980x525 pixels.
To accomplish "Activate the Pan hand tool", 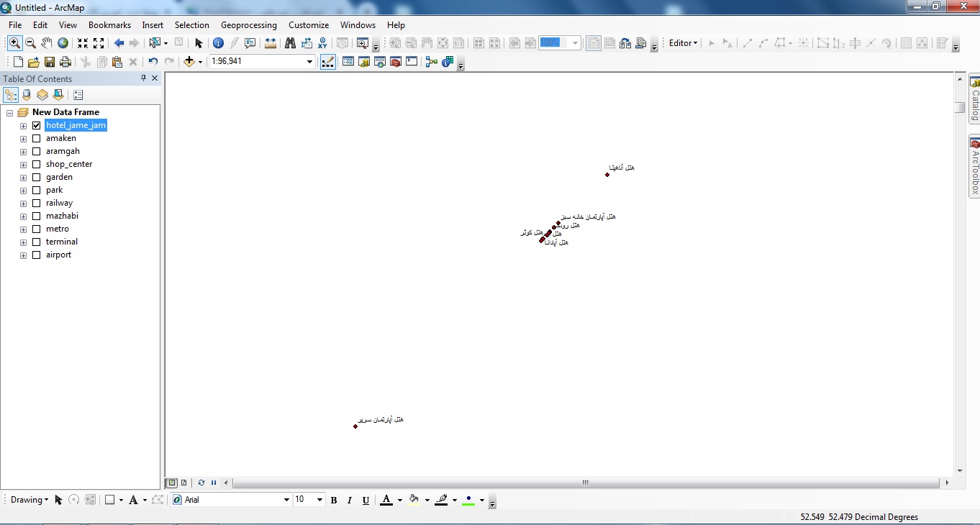I will pos(46,43).
